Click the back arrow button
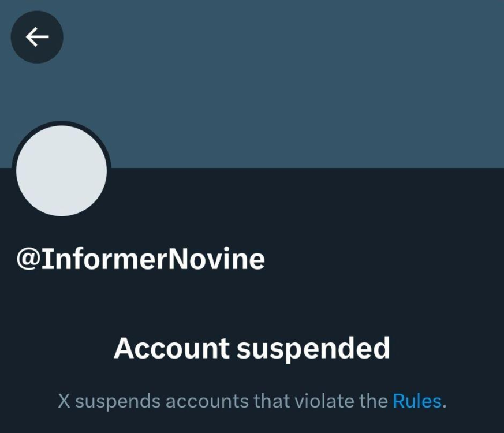Screen dimensions: 504x433 click(x=37, y=38)
